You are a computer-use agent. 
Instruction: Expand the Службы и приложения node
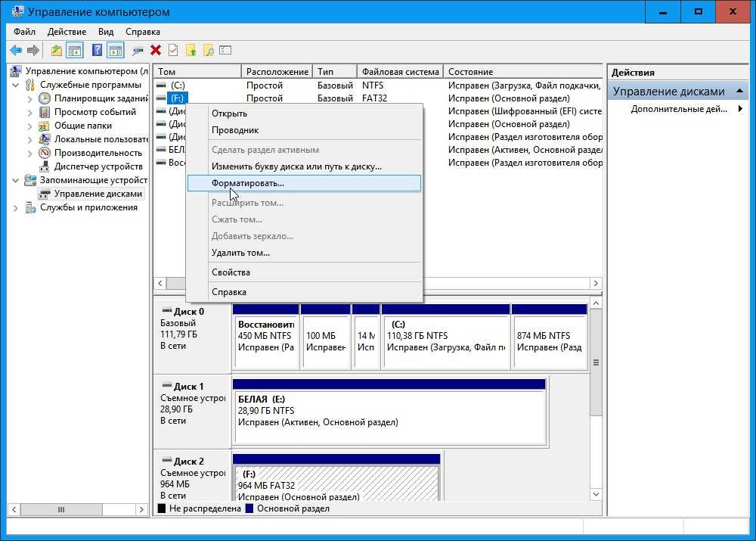16,207
